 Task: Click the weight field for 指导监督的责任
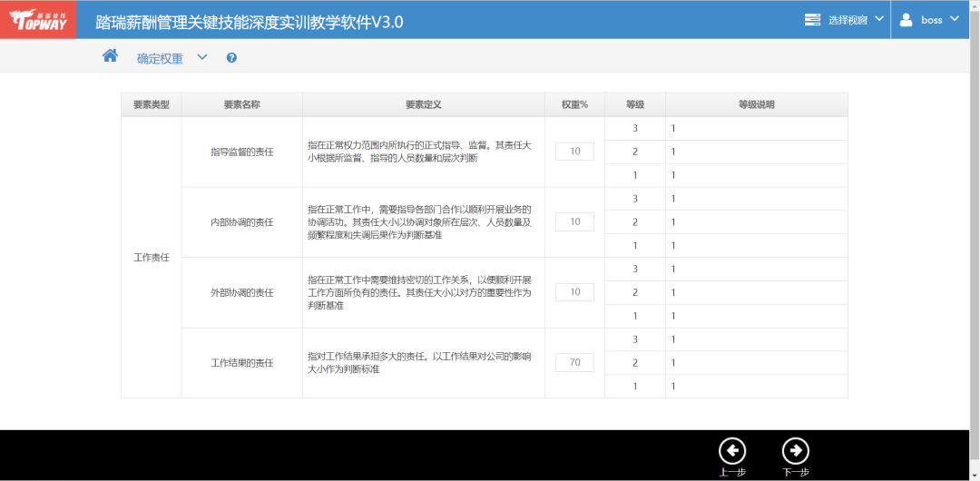click(x=574, y=152)
